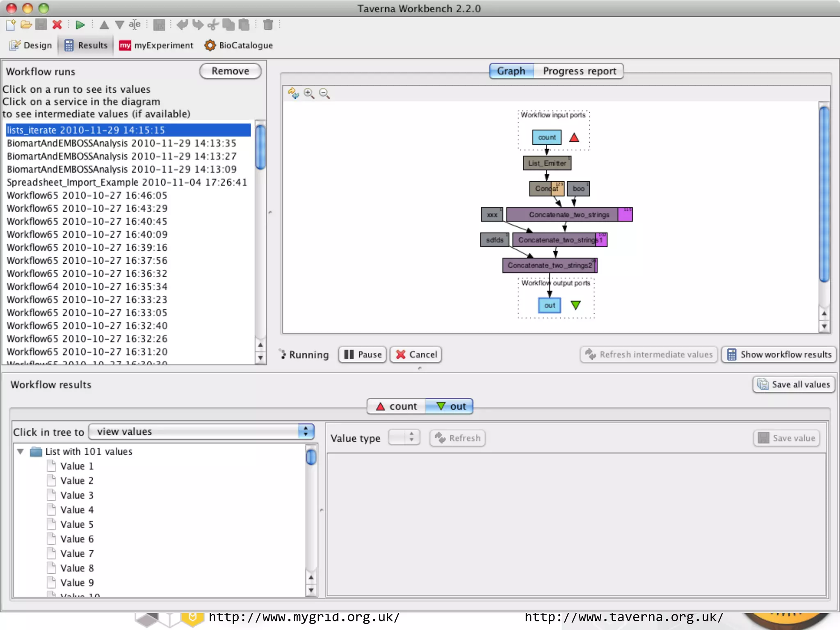Switch to the Design tab
This screenshot has width=840, height=630.
pos(31,46)
